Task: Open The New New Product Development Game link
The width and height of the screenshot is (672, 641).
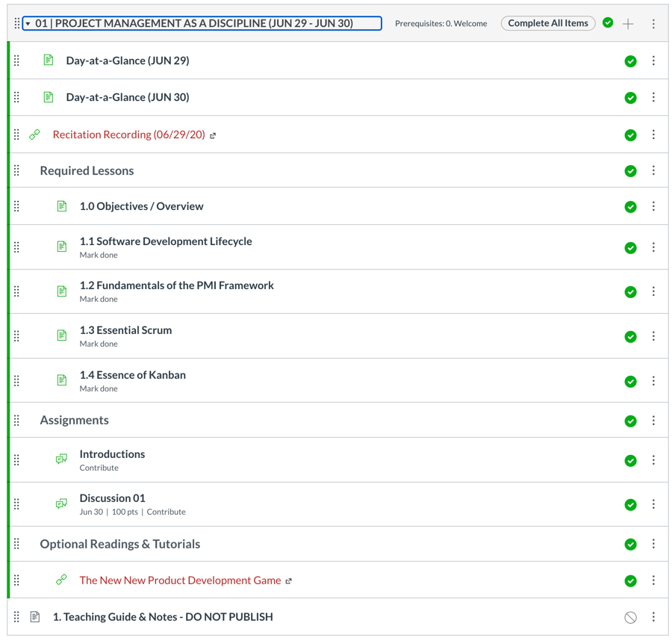Action: pos(180,580)
